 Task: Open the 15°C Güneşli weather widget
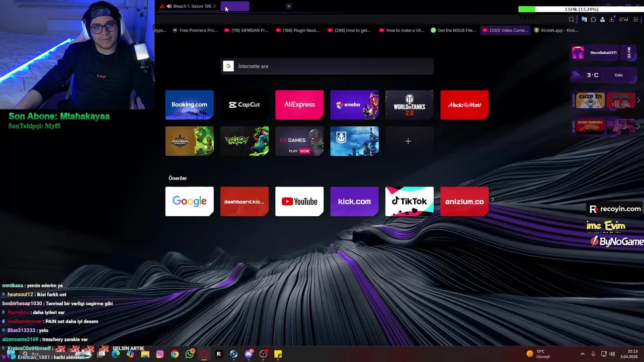coord(538,354)
